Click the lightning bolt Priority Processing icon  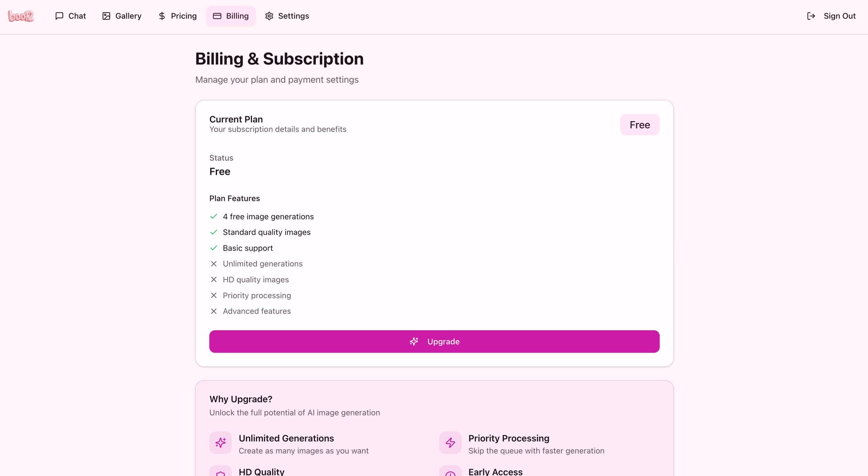[450, 443]
